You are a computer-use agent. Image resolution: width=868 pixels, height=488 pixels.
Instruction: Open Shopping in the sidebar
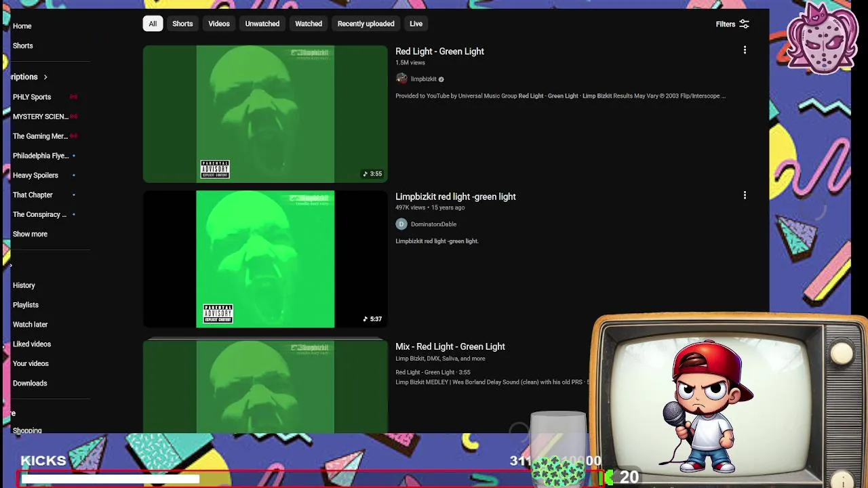pos(27,430)
